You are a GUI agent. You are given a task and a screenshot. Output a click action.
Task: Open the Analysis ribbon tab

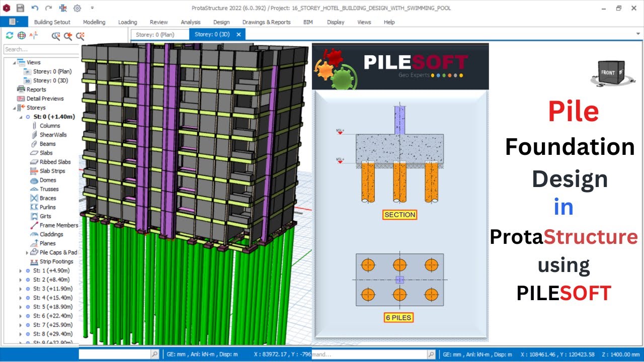click(x=190, y=22)
